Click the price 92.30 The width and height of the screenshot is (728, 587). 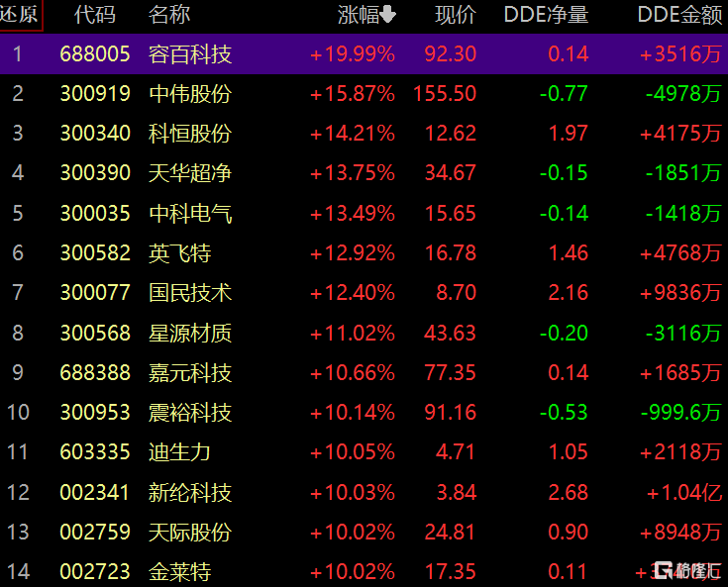451,54
